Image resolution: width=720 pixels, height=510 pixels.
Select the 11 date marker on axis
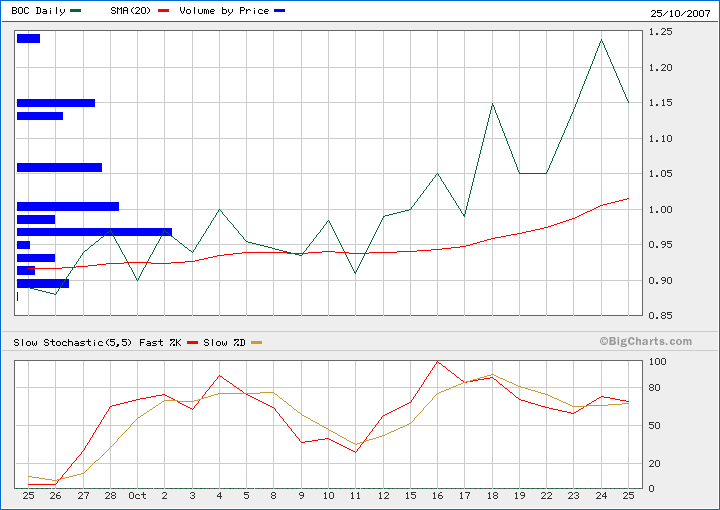point(355,496)
